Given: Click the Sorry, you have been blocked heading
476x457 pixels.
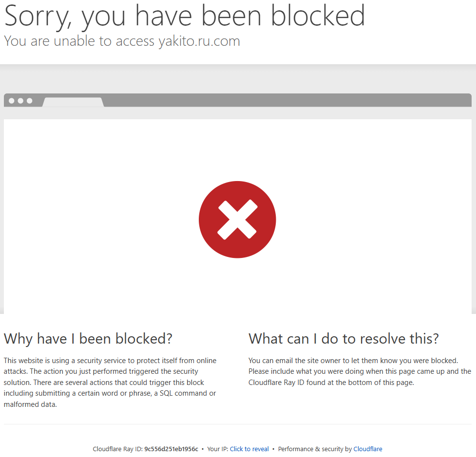Looking at the screenshot, I should [x=185, y=16].
